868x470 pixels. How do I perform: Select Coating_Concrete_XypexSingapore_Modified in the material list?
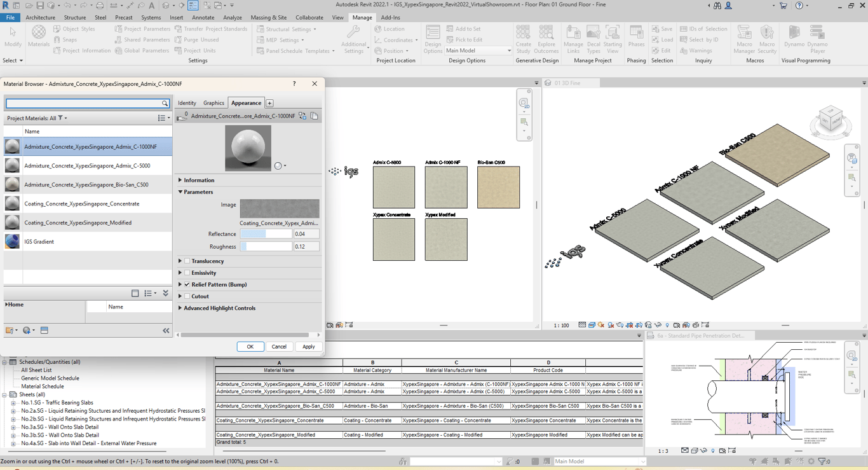(x=88, y=223)
